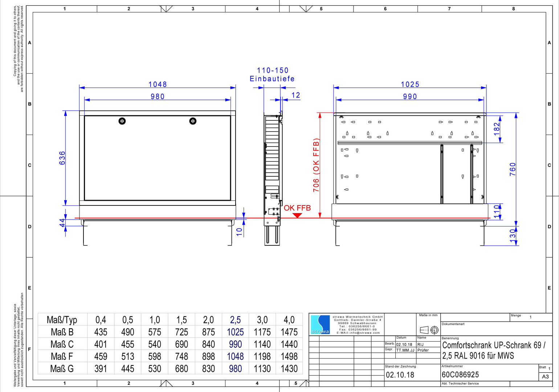This screenshot has width=559, height=392.
Task: Click the 636 door height dimension
Action: click(x=62, y=158)
